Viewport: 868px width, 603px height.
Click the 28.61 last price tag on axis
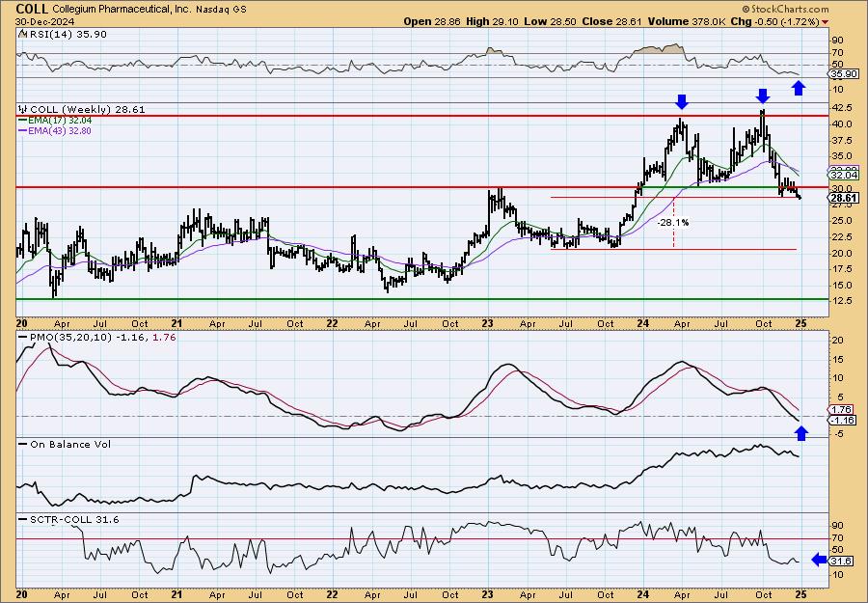(x=844, y=198)
